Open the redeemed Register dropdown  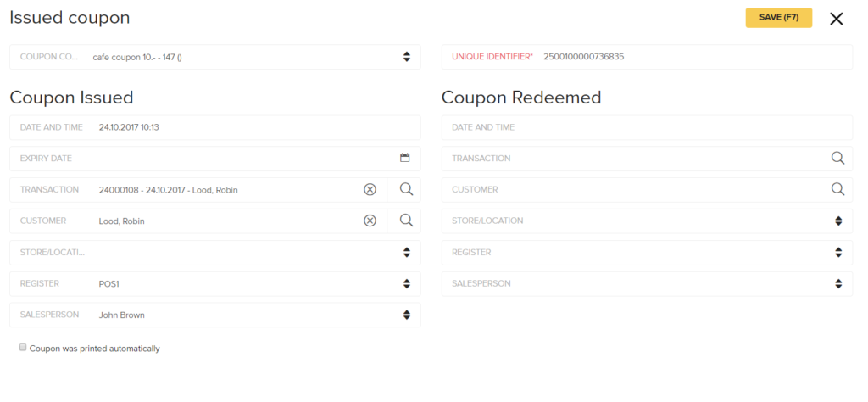tap(647, 253)
